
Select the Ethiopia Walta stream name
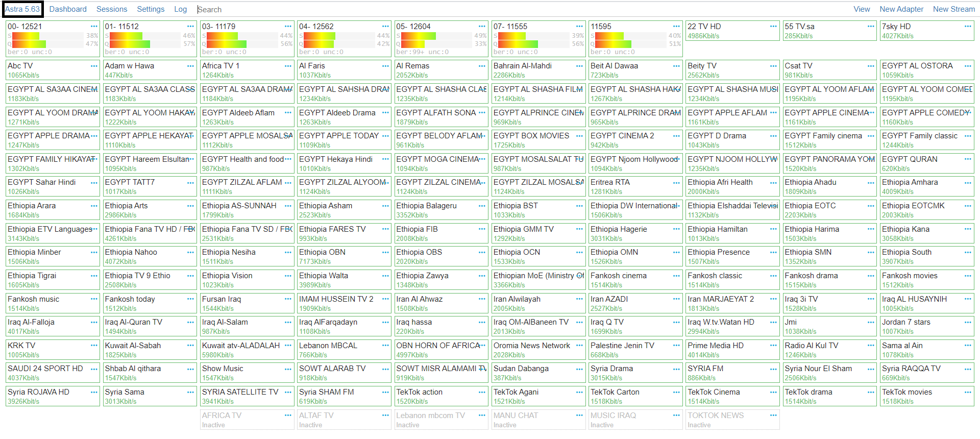324,276
